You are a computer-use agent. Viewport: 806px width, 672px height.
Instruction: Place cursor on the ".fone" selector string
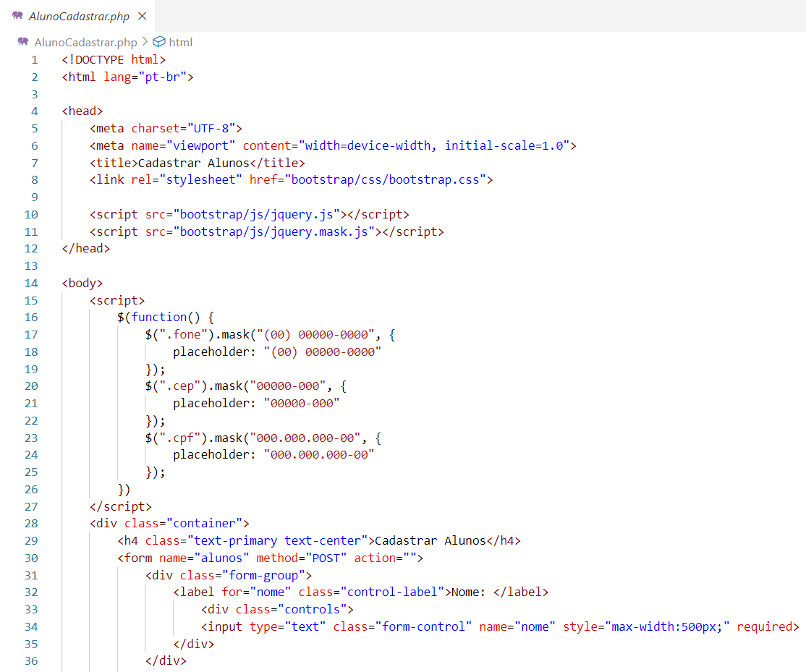click(174, 335)
